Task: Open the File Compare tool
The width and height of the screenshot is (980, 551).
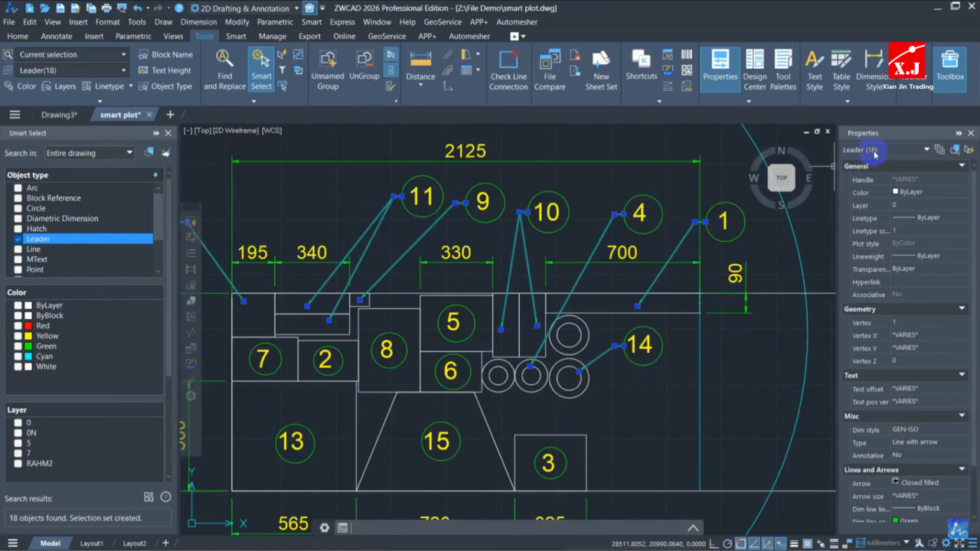Action: coord(550,69)
